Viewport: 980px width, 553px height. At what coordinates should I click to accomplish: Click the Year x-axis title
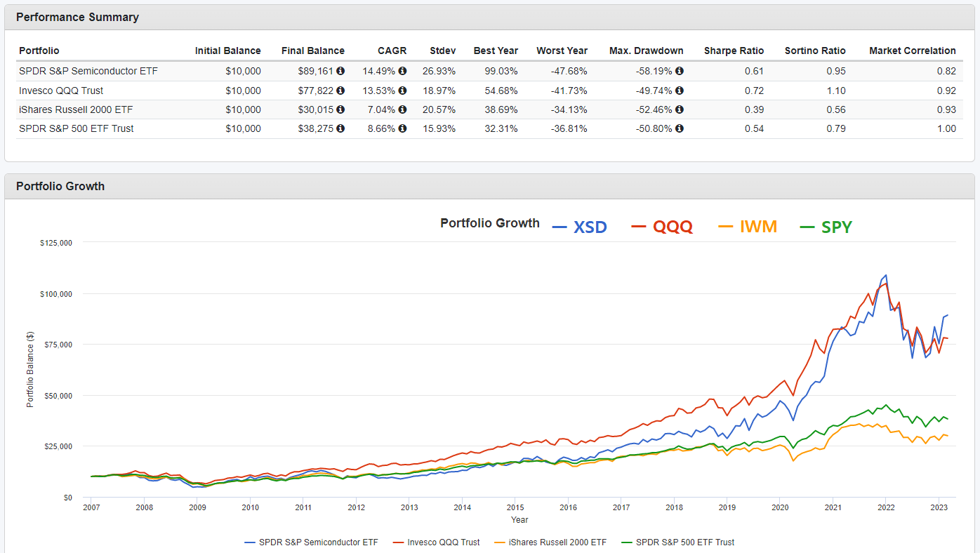[519, 520]
